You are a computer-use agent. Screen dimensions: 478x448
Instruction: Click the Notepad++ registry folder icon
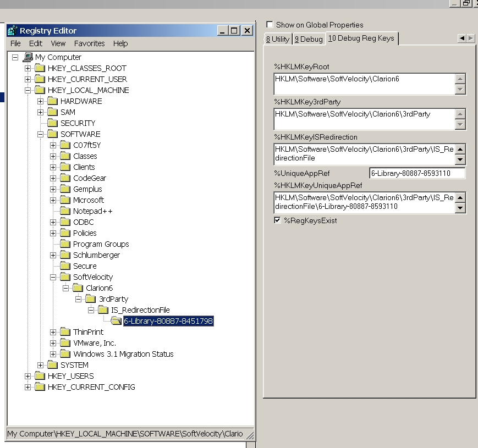point(65,211)
